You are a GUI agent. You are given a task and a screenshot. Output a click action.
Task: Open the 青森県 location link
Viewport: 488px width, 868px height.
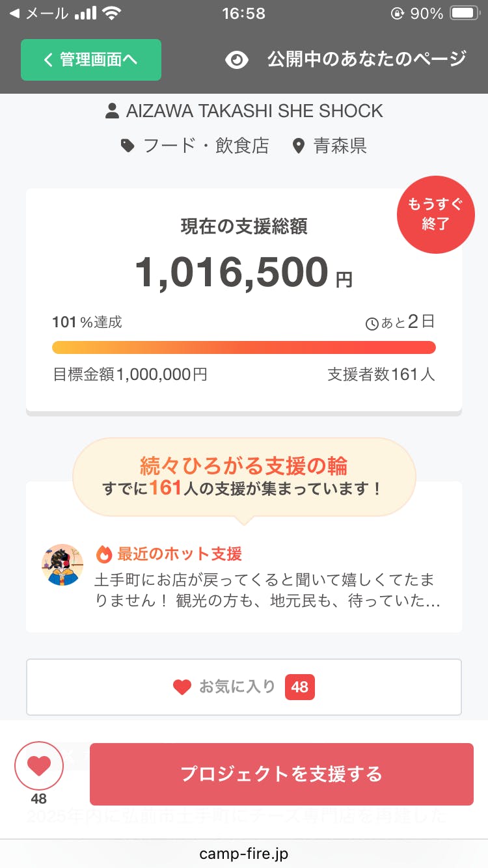[x=340, y=146]
